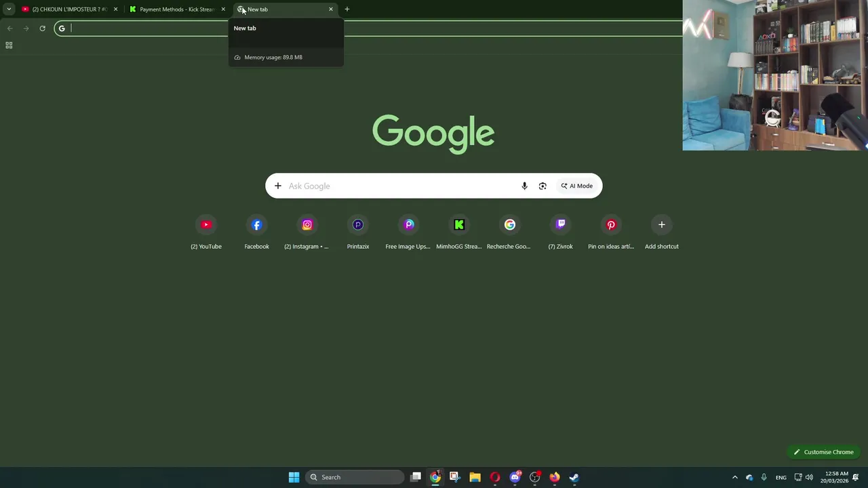
Task: Open Firefox from taskbar
Action: (x=555, y=477)
